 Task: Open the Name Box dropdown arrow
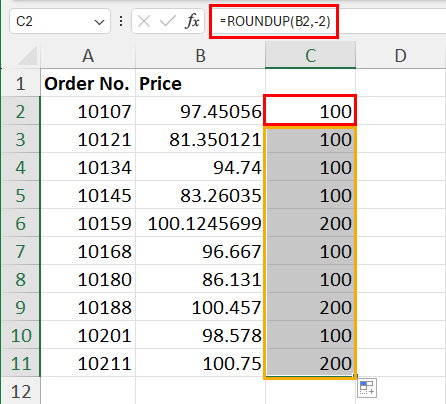pos(99,22)
